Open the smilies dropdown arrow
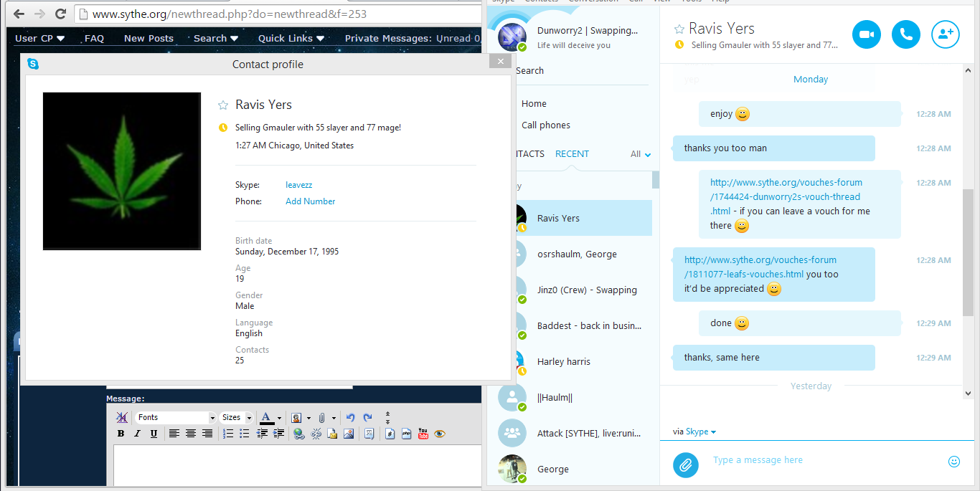Viewport: 980px width, 491px height. pyautogui.click(x=308, y=418)
